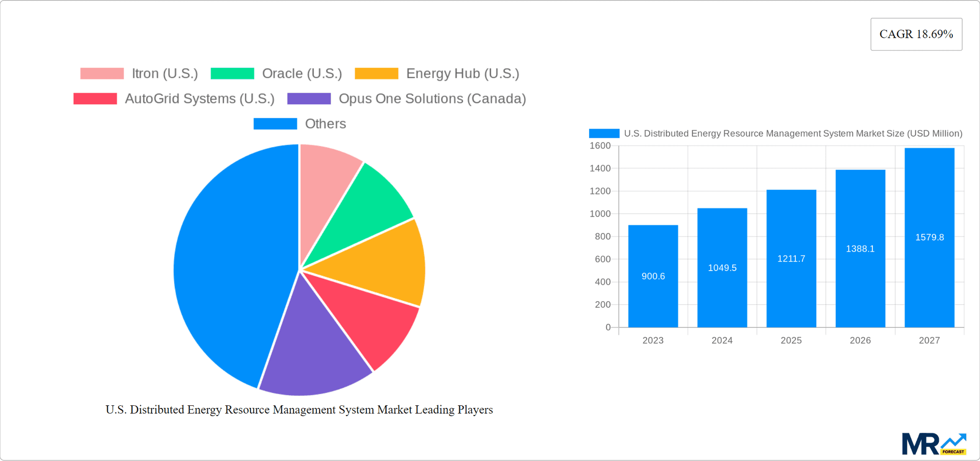This screenshot has height=461, width=980.
Task: Click the green Oracle (U.S.) legend swatch
Action: coord(232,74)
